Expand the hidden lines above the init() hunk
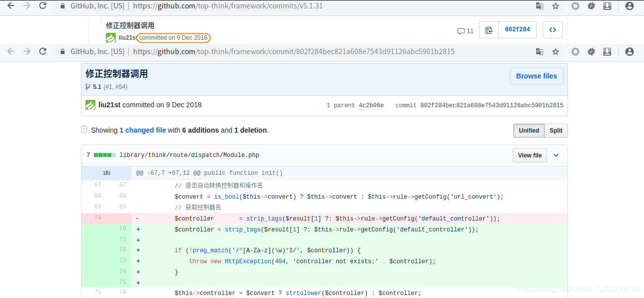The width and height of the screenshot is (644, 298). 106,173
